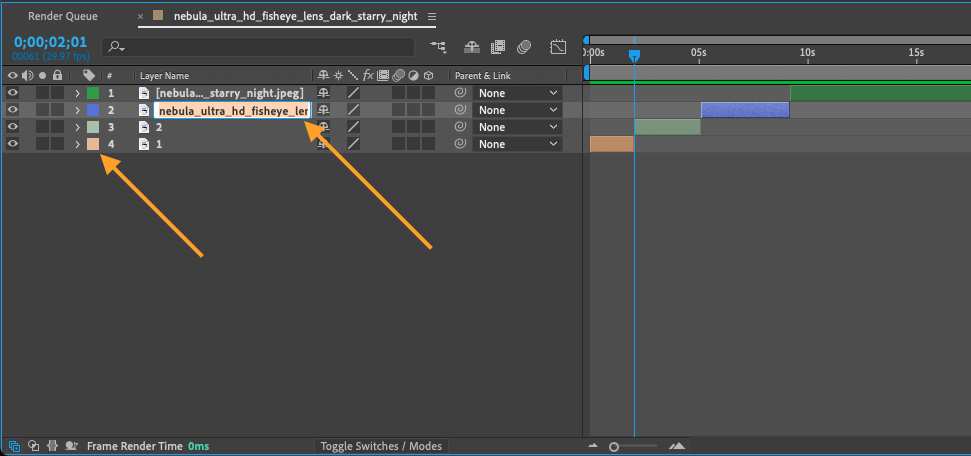Screen dimensions: 971x456
Task: Click the Adjustment Layer header icon
Action: (412, 76)
